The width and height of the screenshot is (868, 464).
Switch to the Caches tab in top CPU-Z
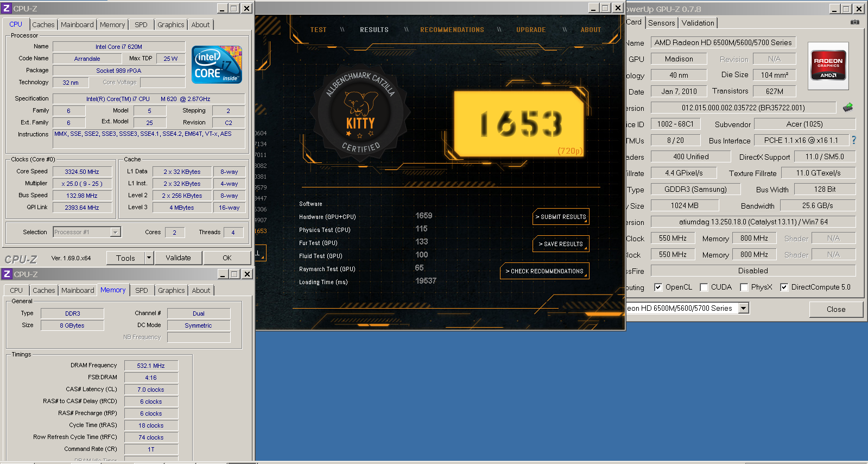43,24
